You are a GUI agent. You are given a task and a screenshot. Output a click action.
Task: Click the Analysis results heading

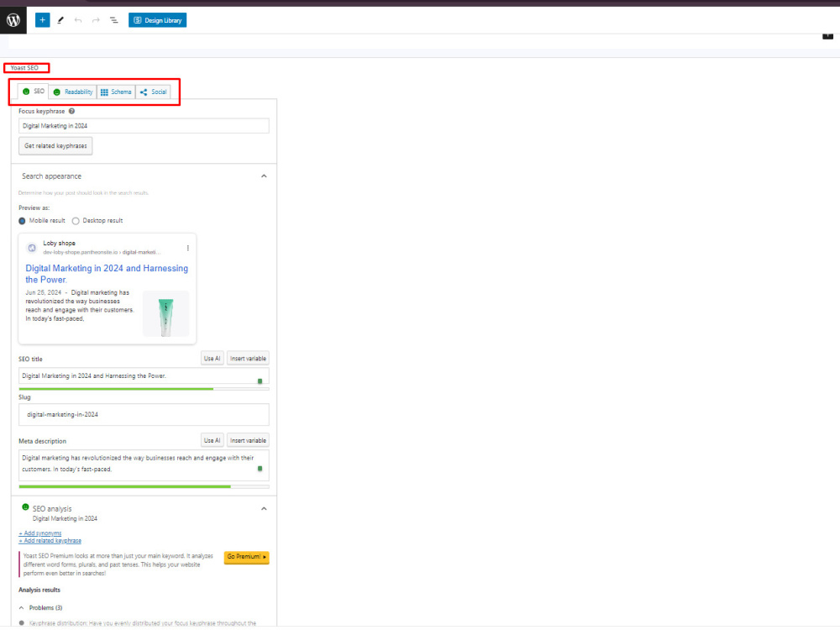click(39, 590)
